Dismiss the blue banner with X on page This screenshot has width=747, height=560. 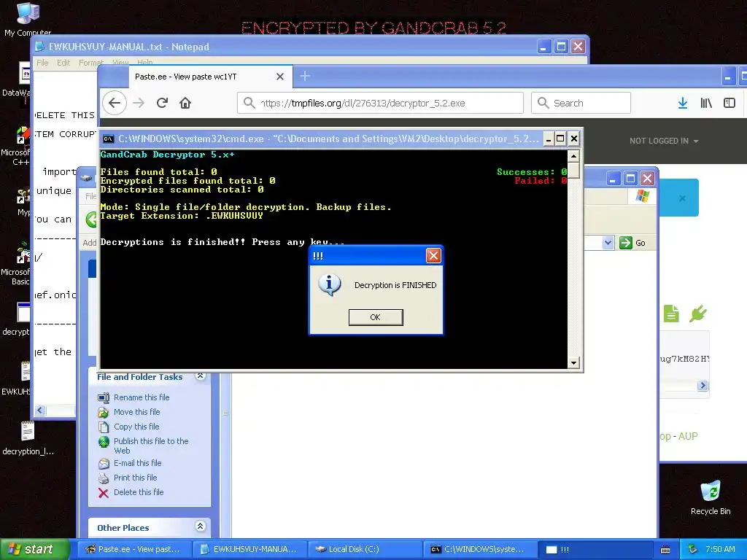click(x=682, y=198)
